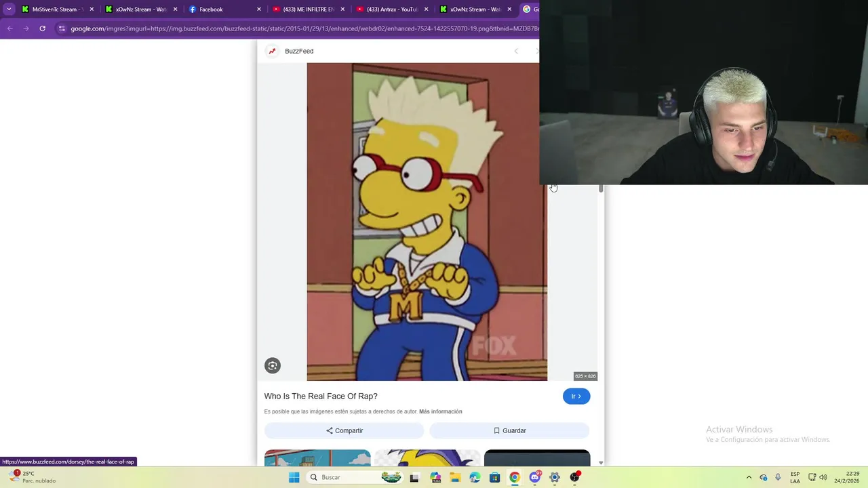Screen dimensions: 868x488
Task: Open File Explorer from the taskbar
Action: (454, 477)
